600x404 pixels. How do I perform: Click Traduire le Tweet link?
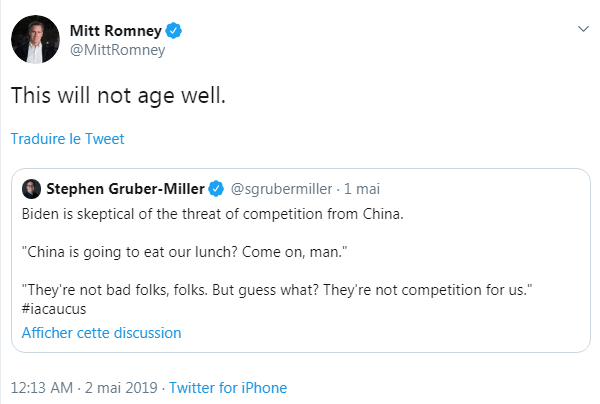point(67,139)
